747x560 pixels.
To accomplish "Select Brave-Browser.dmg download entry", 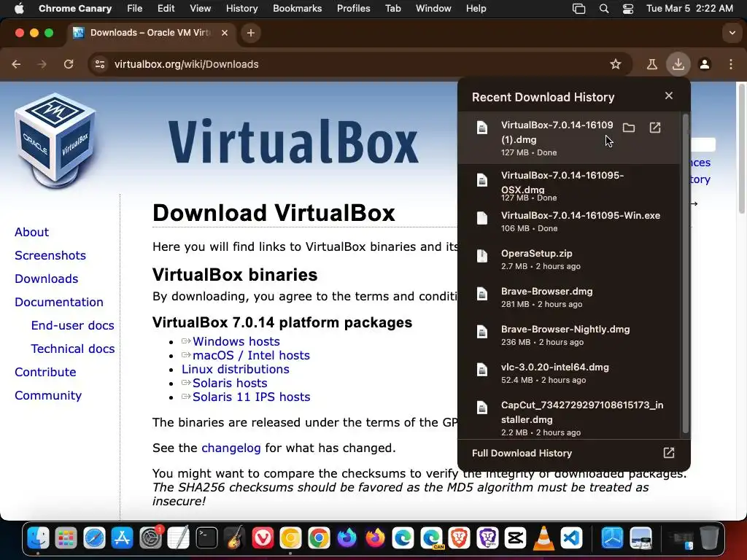I will click(569, 297).
